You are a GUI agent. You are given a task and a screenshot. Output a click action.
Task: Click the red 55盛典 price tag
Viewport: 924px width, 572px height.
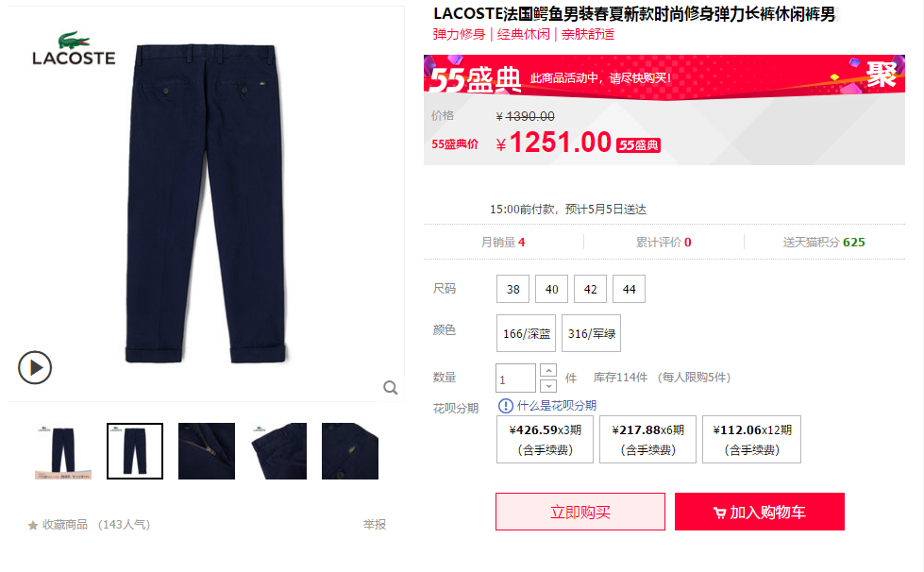(x=638, y=145)
